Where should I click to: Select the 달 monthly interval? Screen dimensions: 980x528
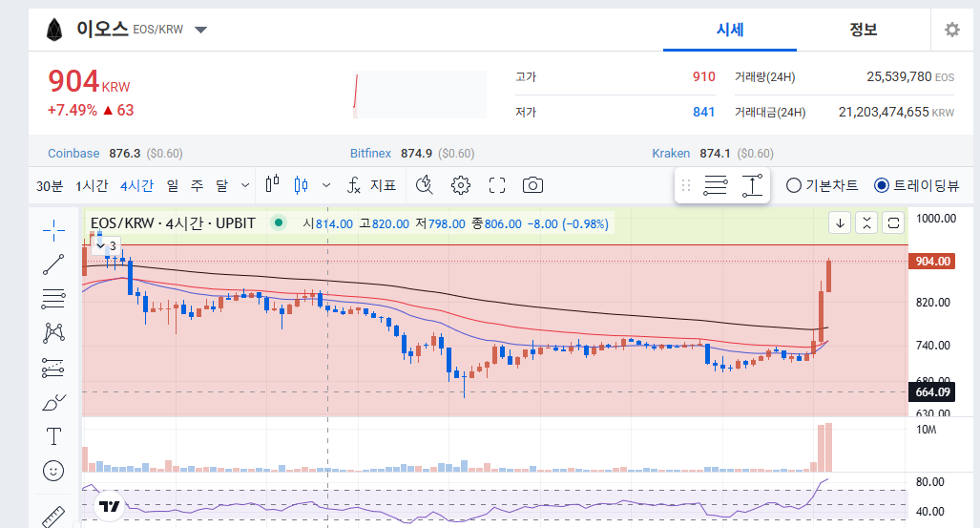[x=222, y=186]
